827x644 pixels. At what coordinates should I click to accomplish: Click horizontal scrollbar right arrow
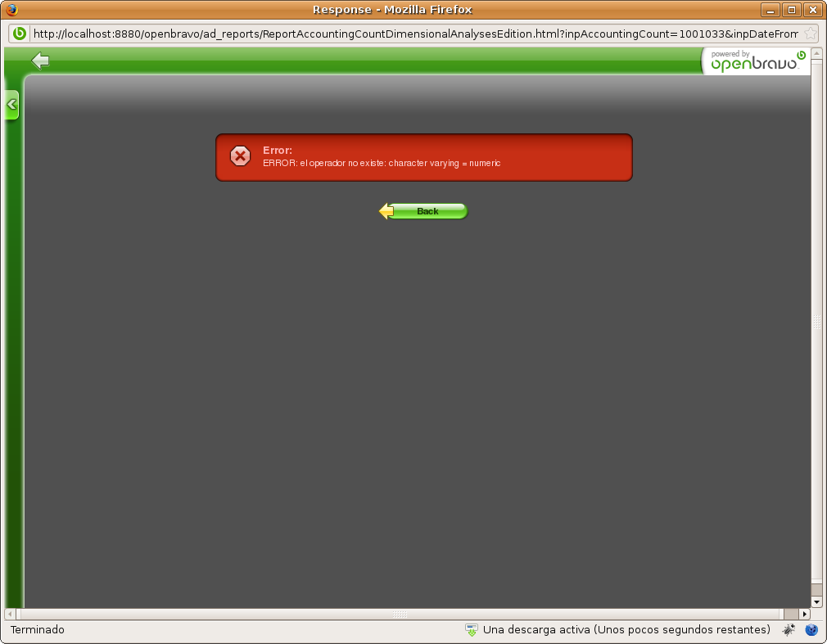coord(804,614)
